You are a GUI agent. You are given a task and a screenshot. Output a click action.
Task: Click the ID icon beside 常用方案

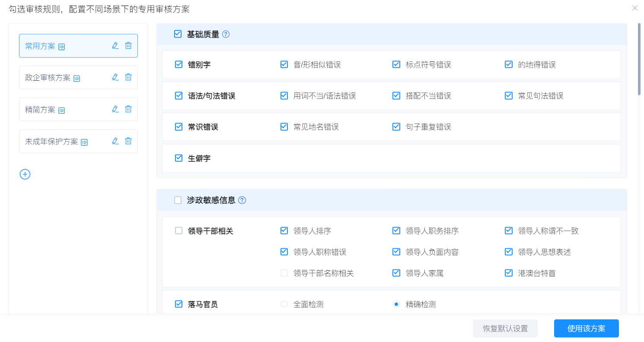coord(61,47)
